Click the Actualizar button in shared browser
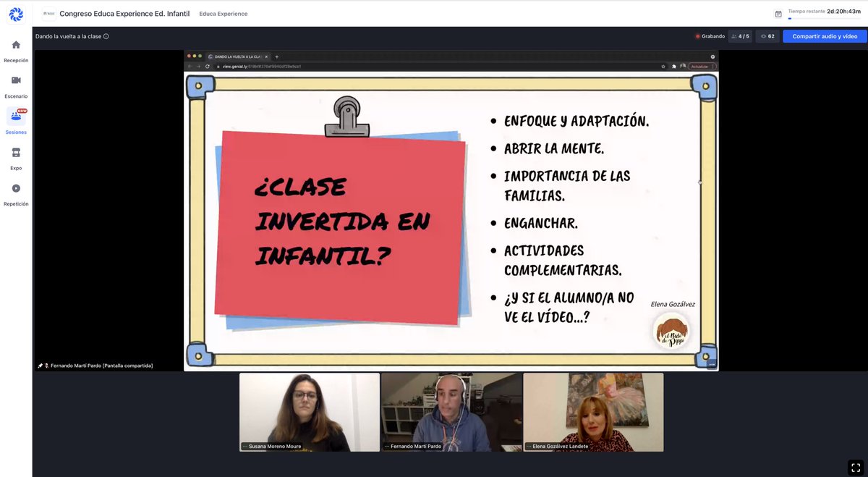 pyautogui.click(x=702, y=66)
